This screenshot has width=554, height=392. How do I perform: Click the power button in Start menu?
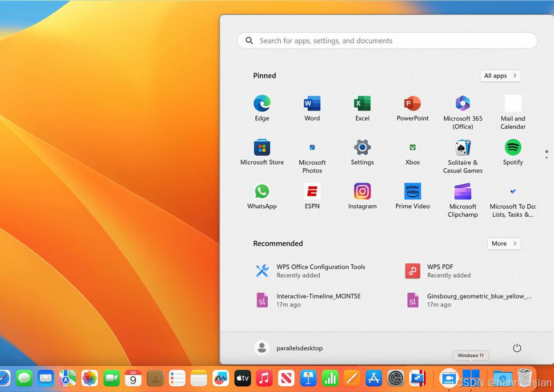[517, 348]
